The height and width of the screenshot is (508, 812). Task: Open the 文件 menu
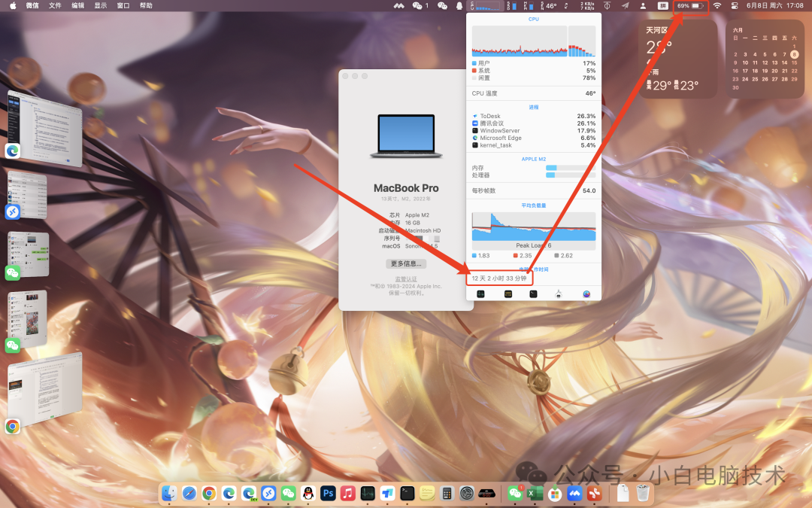tap(55, 6)
